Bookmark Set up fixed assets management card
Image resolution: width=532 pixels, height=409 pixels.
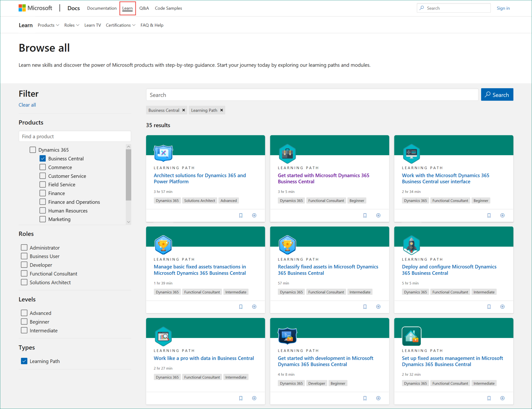click(489, 398)
